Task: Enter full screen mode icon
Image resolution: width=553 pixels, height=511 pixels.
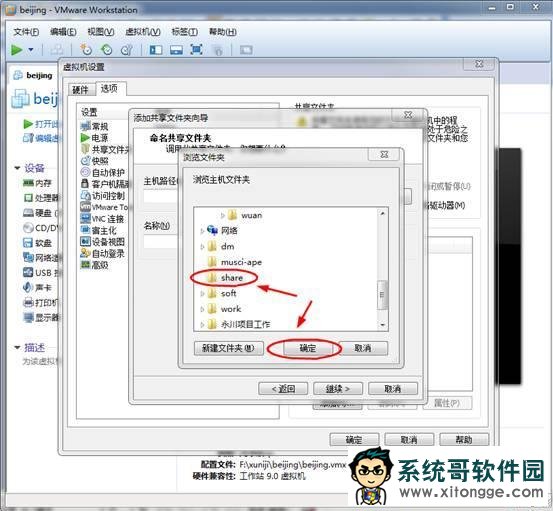Action: click(x=196, y=49)
